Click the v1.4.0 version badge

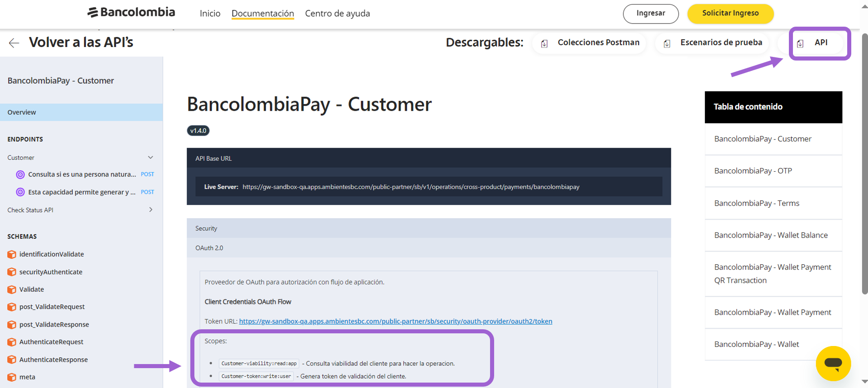pos(198,131)
